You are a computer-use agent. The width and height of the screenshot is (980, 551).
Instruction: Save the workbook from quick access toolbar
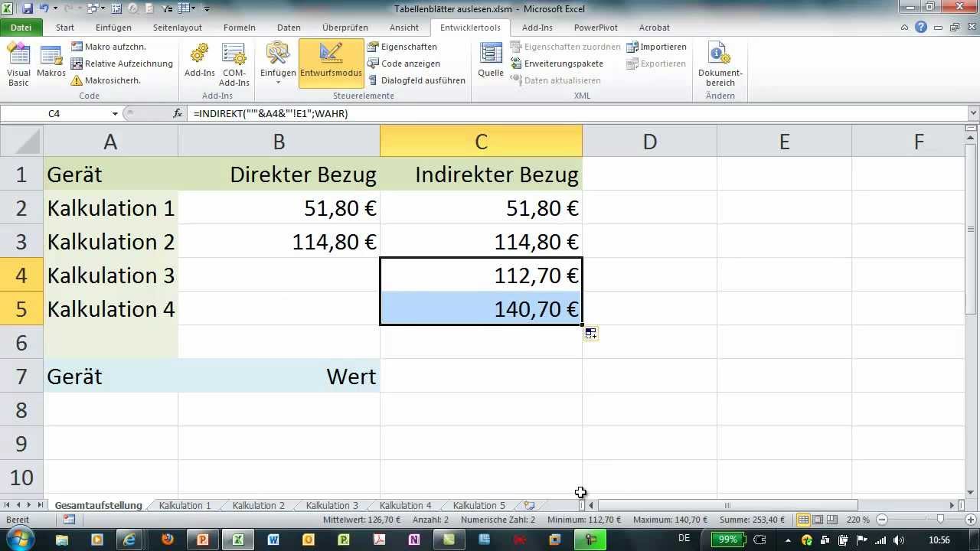click(28, 9)
